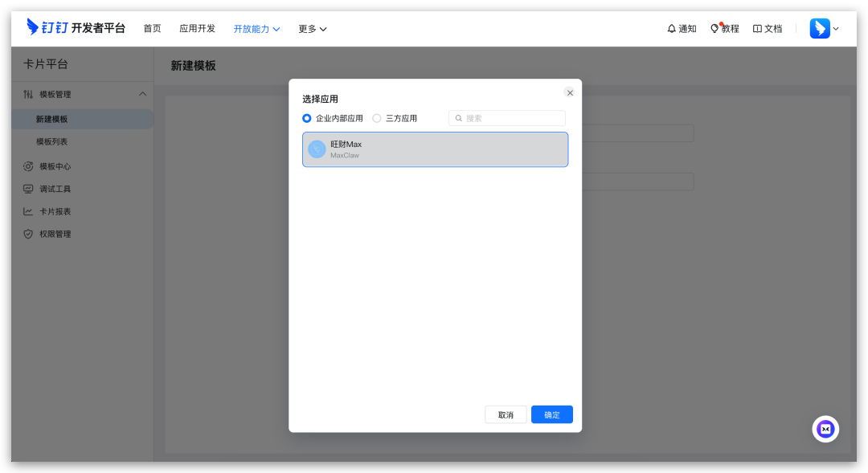Open the user avatar account dropdown
868x473 pixels.
click(824, 29)
